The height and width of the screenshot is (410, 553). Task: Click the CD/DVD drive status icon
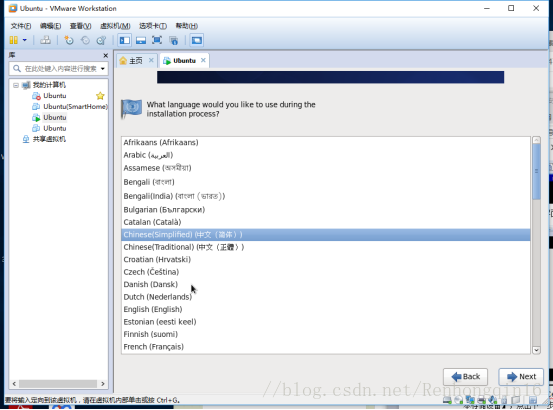(x=458, y=400)
